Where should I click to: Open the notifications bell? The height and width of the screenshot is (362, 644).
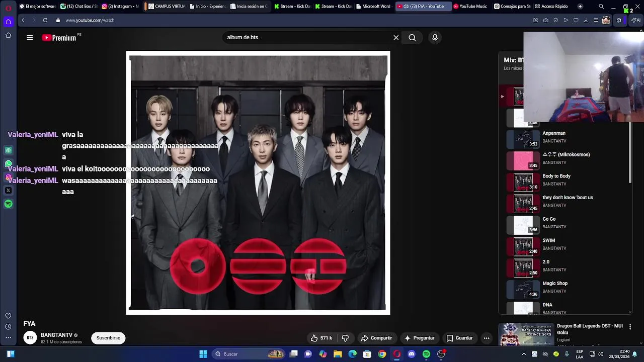[634, 354]
